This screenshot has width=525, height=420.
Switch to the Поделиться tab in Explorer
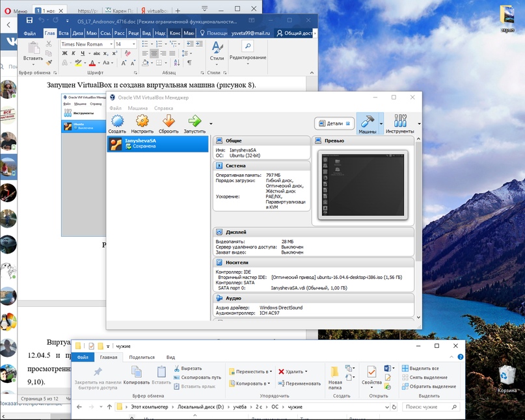pyautogui.click(x=141, y=357)
